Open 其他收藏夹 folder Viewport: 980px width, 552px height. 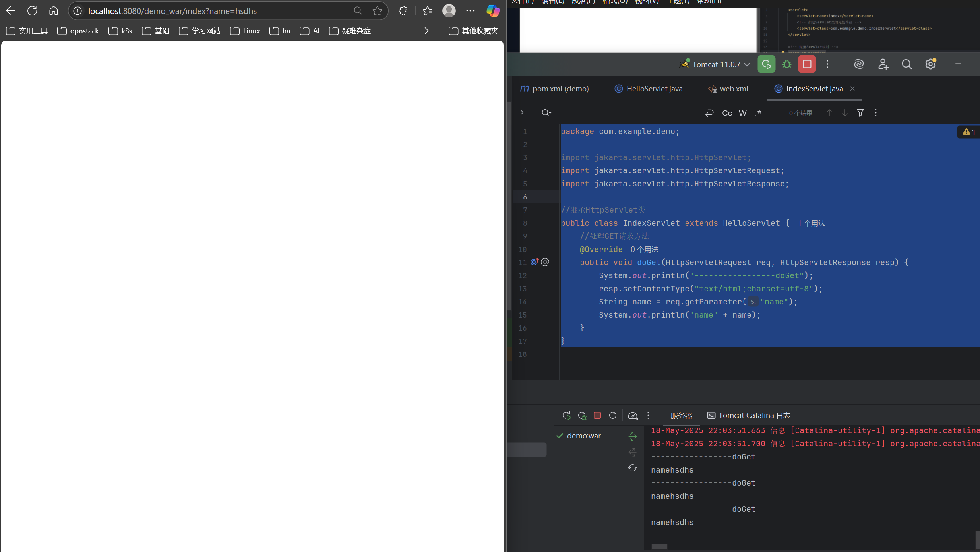click(x=473, y=31)
